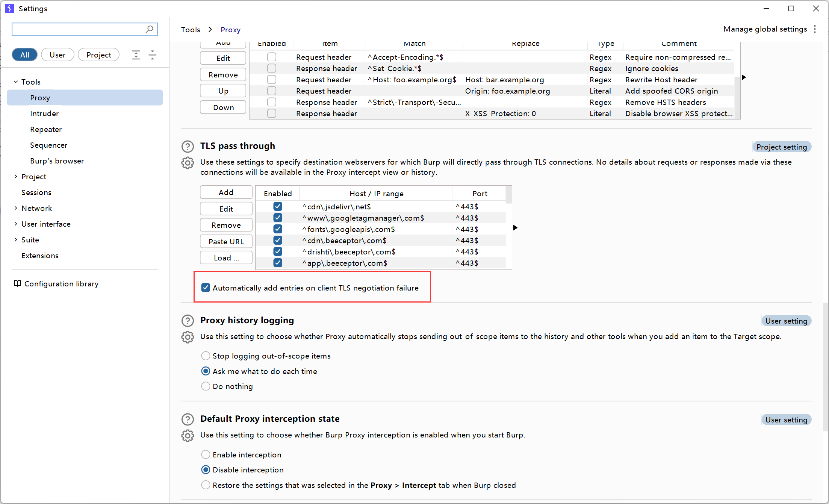Click the Up button for match/replace rules
This screenshot has height=504, width=829.
click(x=223, y=91)
